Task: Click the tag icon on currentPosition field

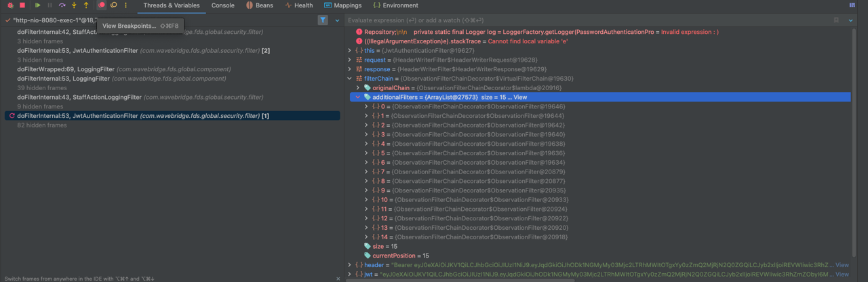Action: click(x=368, y=256)
